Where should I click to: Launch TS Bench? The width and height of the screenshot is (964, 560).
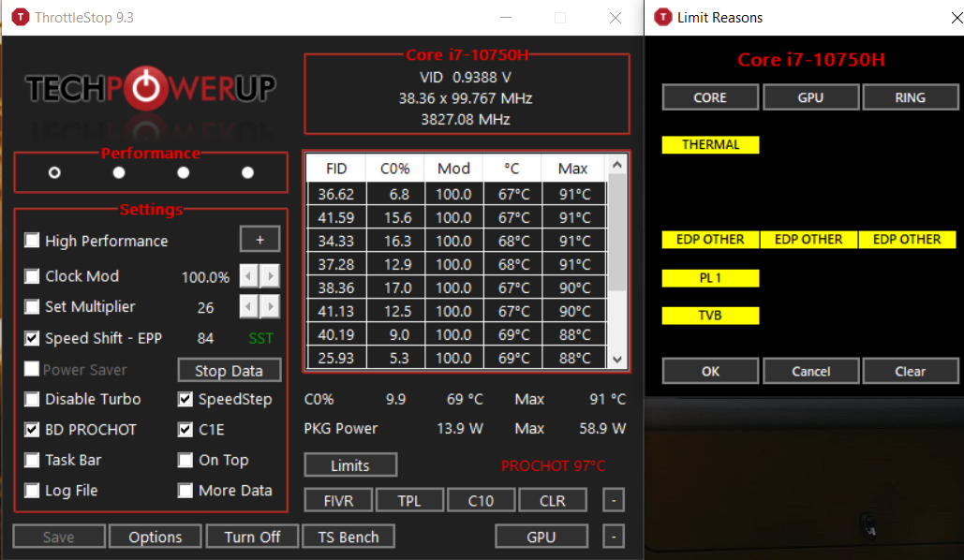pyautogui.click(x=348, y=537)
